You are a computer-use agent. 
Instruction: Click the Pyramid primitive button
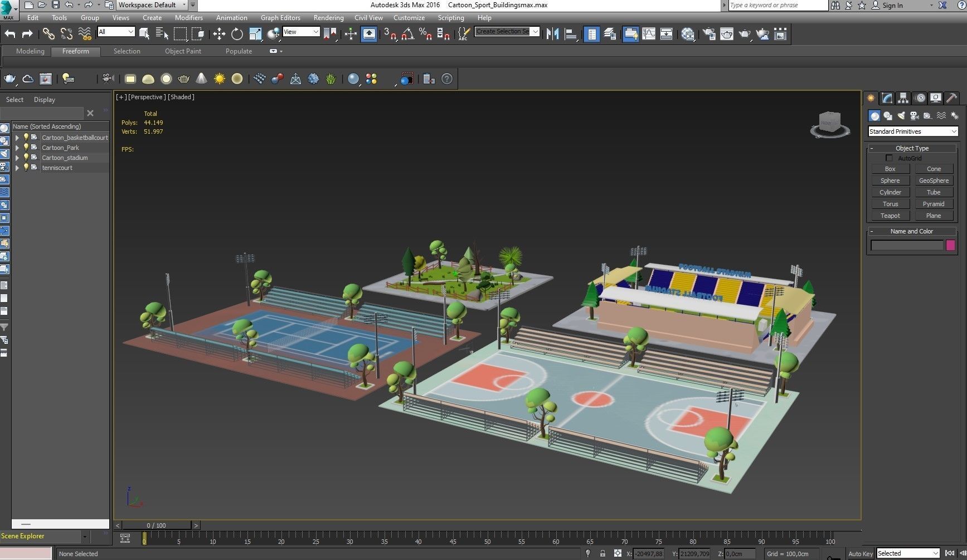934,204
